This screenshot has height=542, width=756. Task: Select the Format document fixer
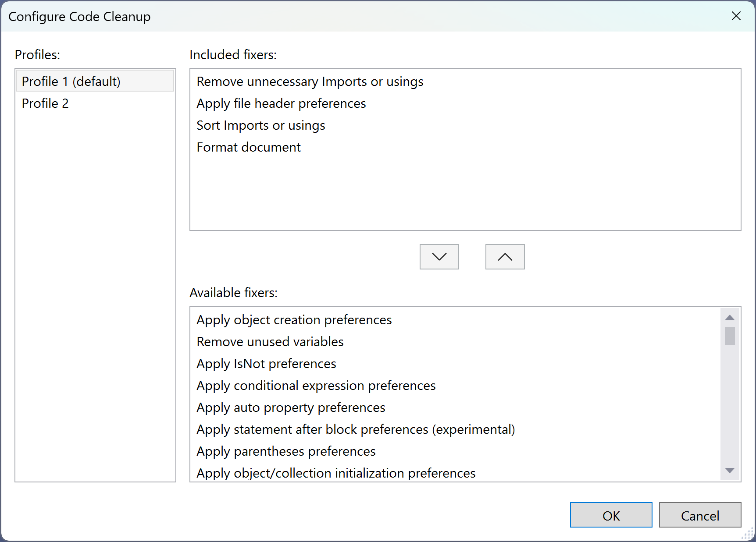coord(249,147)
